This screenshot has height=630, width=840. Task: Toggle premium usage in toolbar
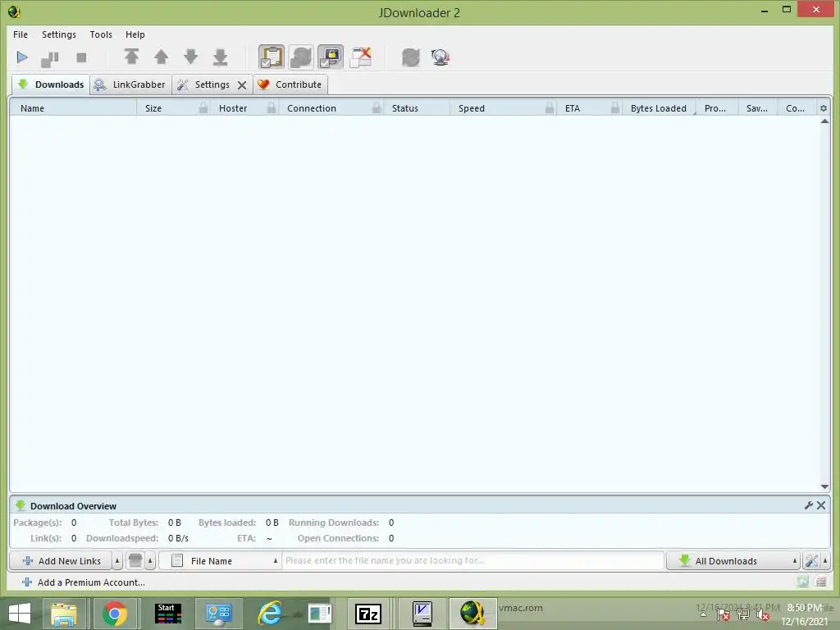[x=331, y=57]
